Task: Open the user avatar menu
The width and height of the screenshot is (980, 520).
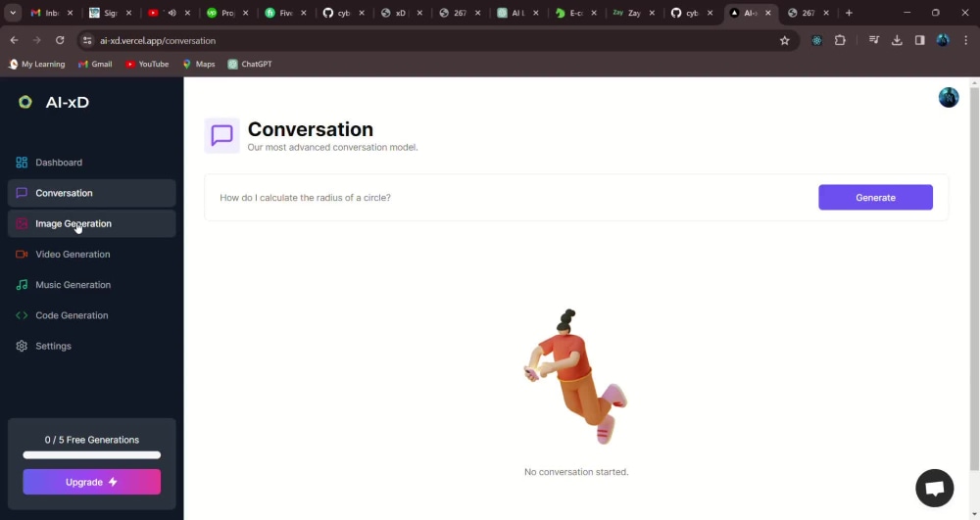Action: tap(948, 97)
